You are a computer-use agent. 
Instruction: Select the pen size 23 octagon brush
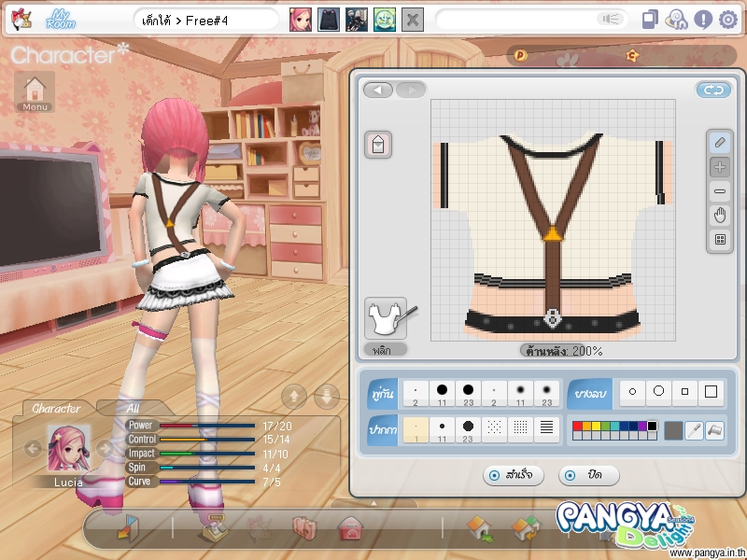point(468,430)
